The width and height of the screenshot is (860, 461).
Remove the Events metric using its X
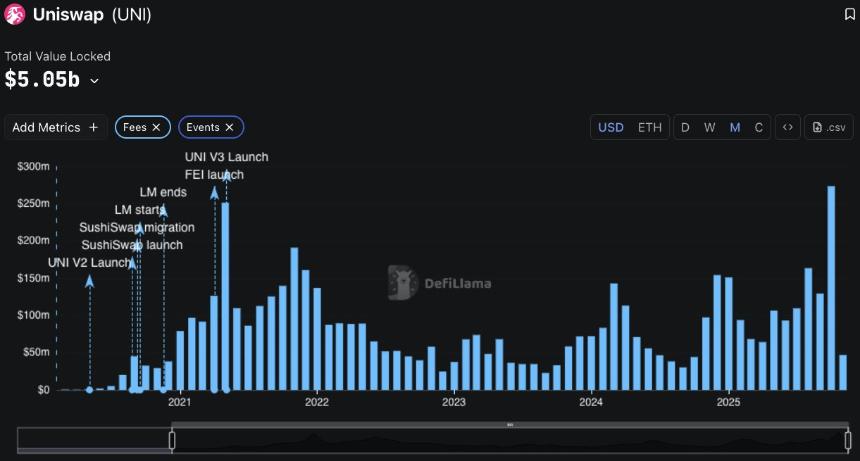coord(229,127)
